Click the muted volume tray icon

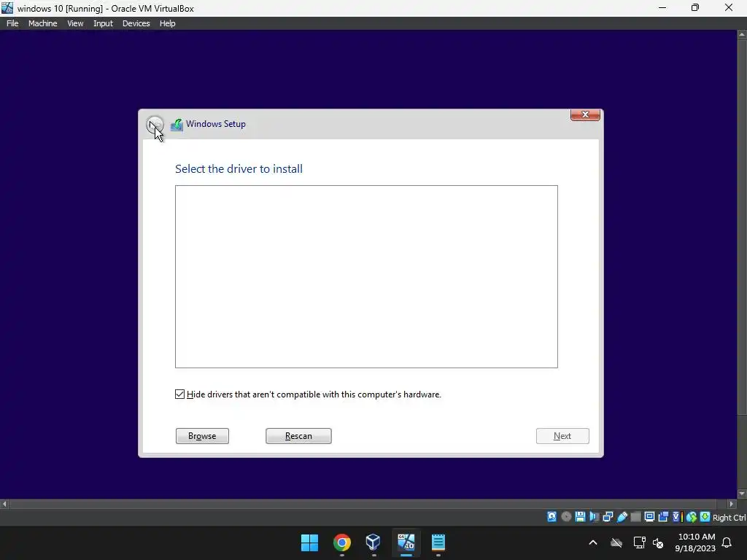coord(658,542)
